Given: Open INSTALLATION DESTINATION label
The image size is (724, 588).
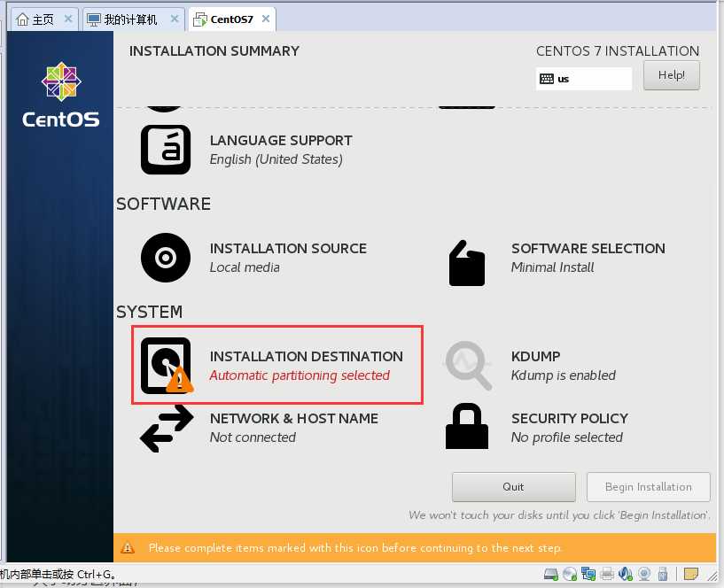Looking at the screenshot, I should pos(306,357).
